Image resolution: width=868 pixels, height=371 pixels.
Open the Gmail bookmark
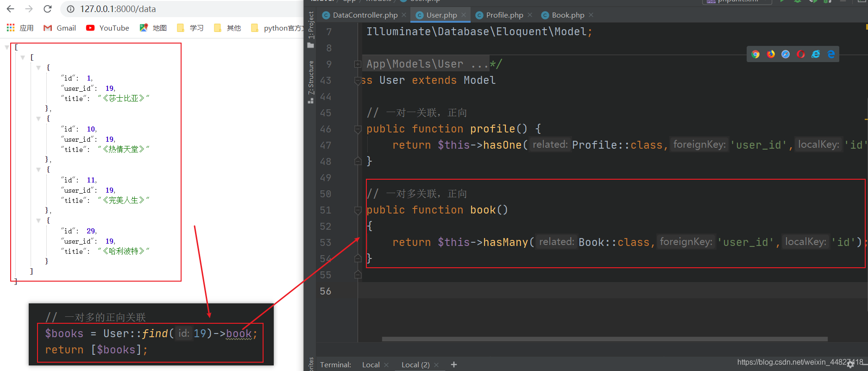[60, 28]
